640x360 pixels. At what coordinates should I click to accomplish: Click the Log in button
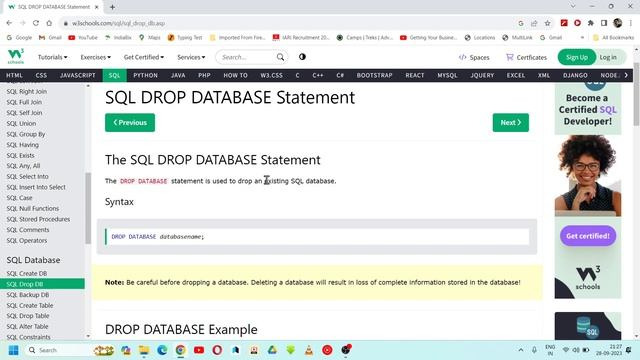[608, 57]
